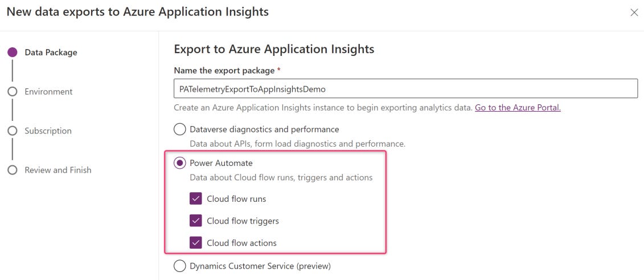This screenshot has width=644, height=280.
Task: Go to the Subscription step label
Action: [48, 131]
